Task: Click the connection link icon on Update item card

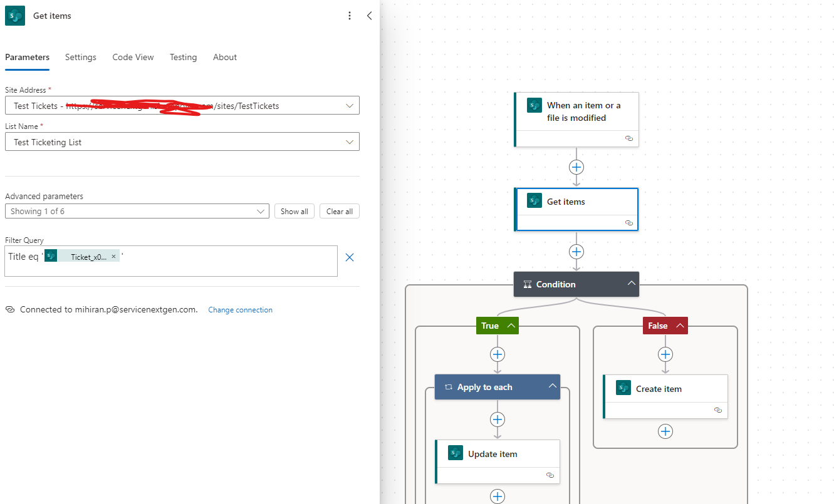Action: click(550, 475)
